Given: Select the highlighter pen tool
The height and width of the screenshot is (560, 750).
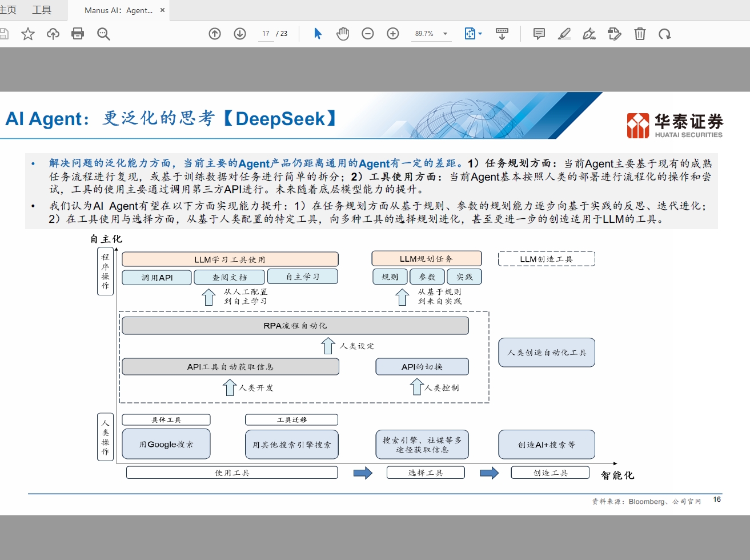Looking at the screenshot, I should tap(564, 34).
